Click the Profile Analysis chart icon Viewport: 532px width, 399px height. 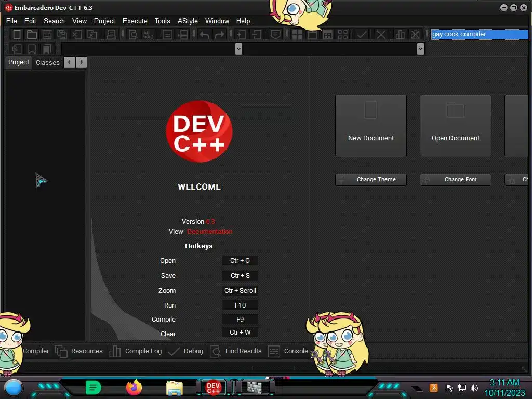tap(400, 35)
